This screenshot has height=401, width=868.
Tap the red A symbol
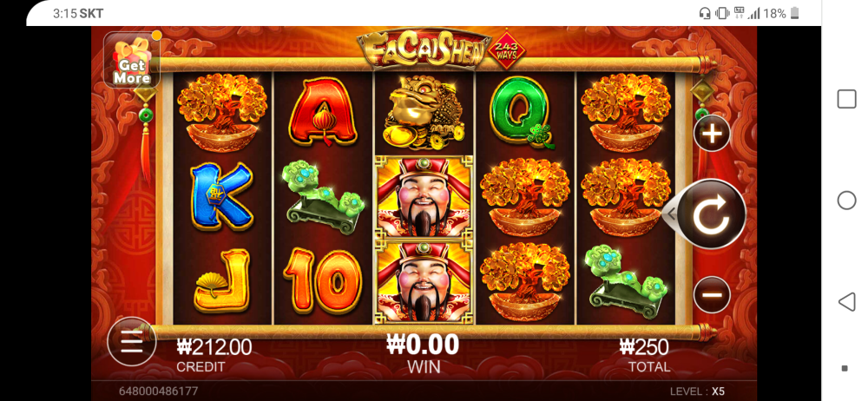coord(323,112)
